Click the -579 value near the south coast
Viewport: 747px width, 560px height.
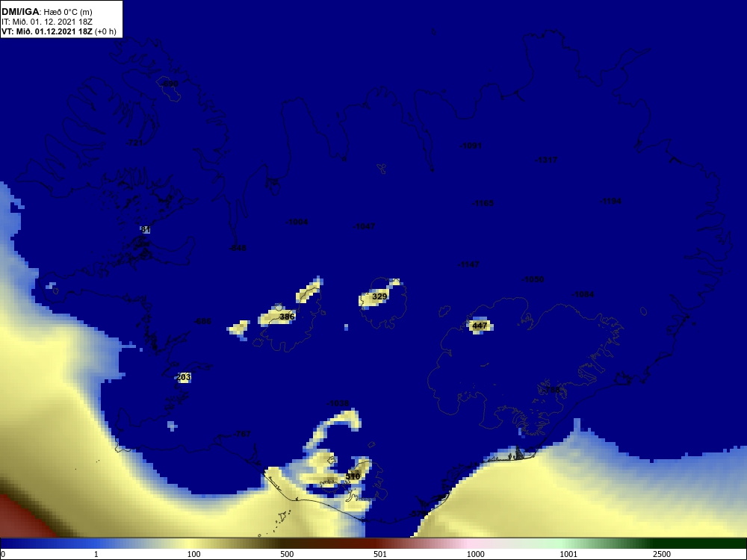(x=418, y=514)
